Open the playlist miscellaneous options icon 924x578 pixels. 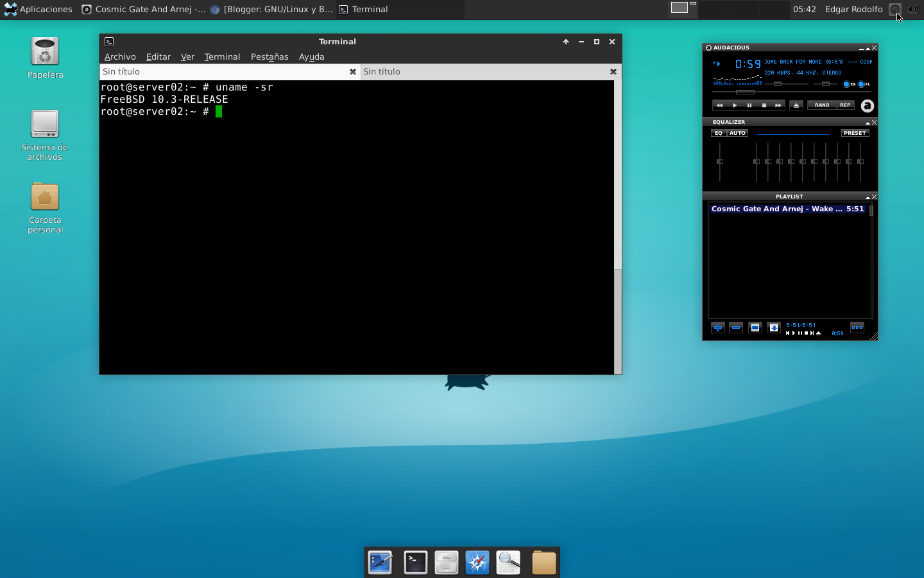pyautogui.click(x=773, y=328)
